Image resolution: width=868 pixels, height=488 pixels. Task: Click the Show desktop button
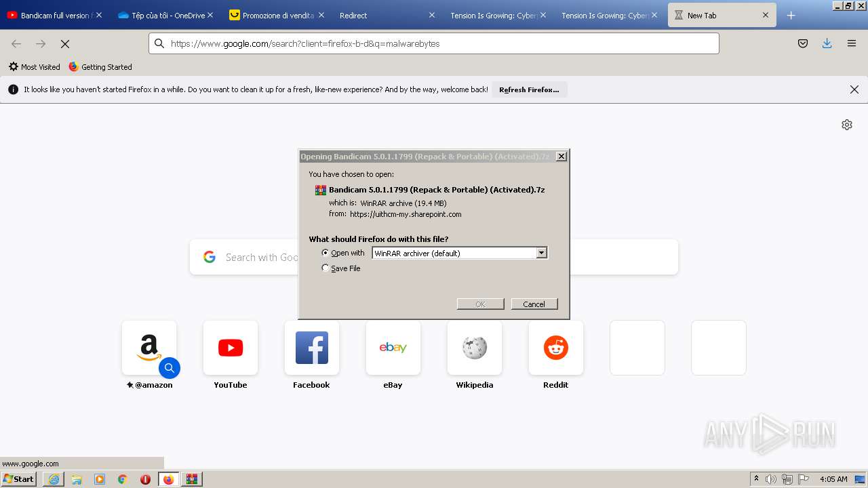click(861, 479)
